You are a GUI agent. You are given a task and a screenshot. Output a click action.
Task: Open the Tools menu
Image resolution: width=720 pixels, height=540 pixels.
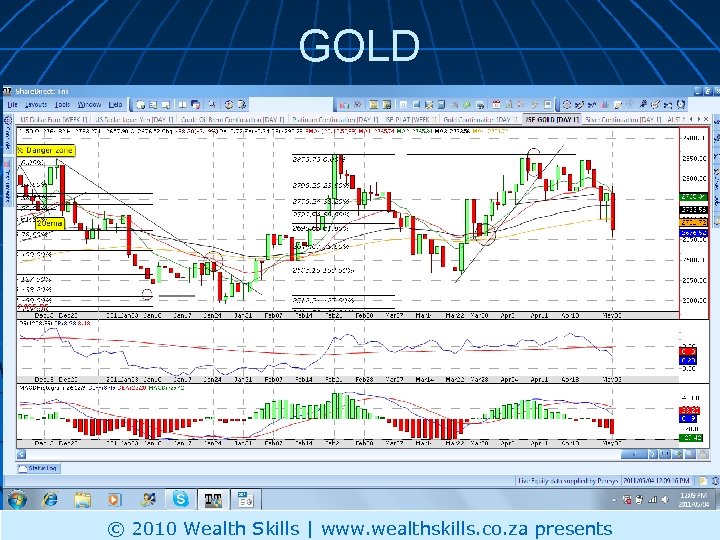tap(62, 105)
